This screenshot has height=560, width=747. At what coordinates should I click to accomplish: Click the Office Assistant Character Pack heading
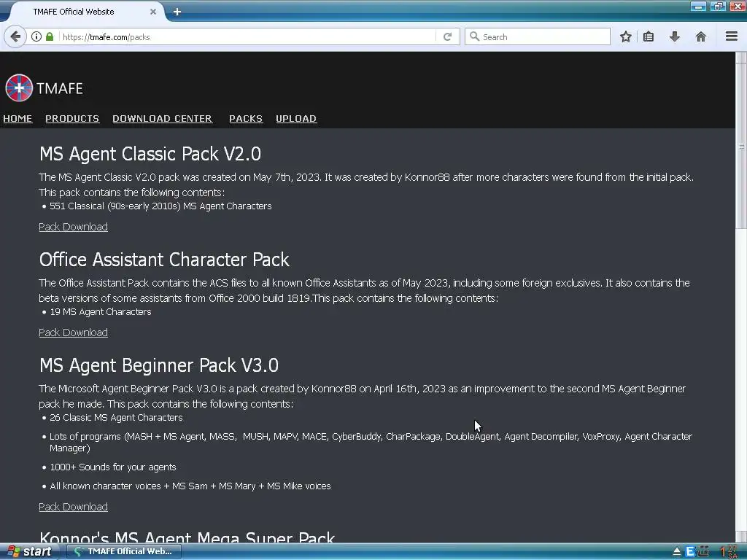click(x=164, y=260)
